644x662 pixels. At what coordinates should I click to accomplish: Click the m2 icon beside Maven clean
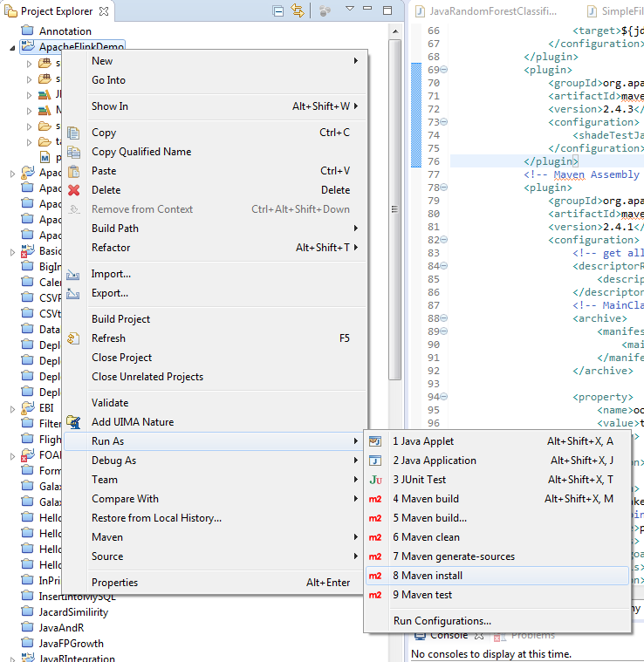click(375, 537)
